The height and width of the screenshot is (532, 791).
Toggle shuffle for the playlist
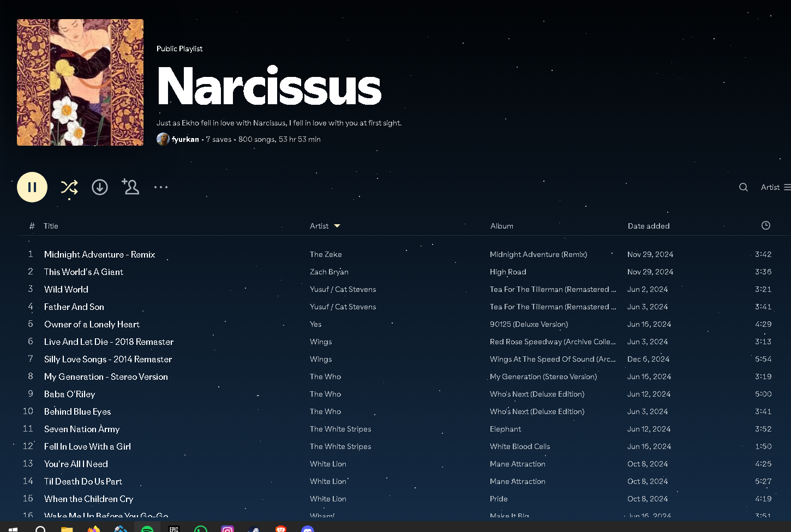coord(69,187)
